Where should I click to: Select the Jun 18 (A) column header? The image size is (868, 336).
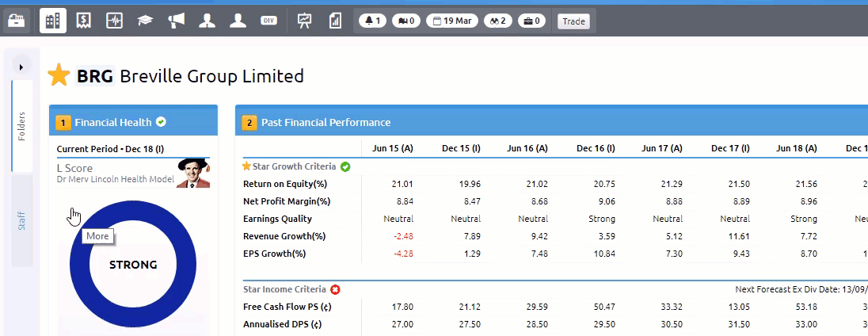tap(797, 148)
